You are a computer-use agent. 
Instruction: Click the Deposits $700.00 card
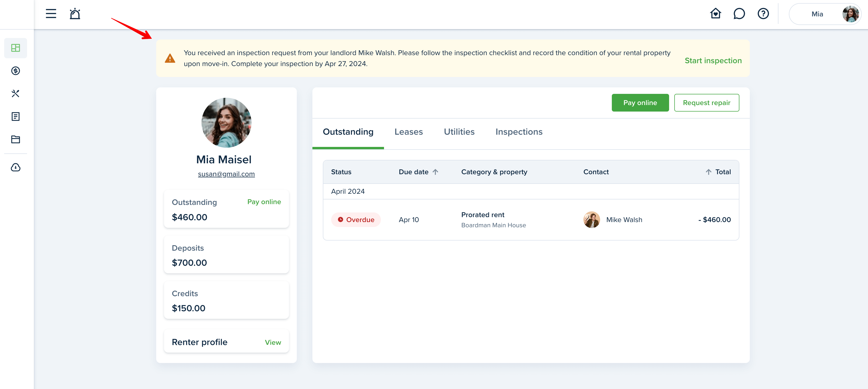coord(226,255)
